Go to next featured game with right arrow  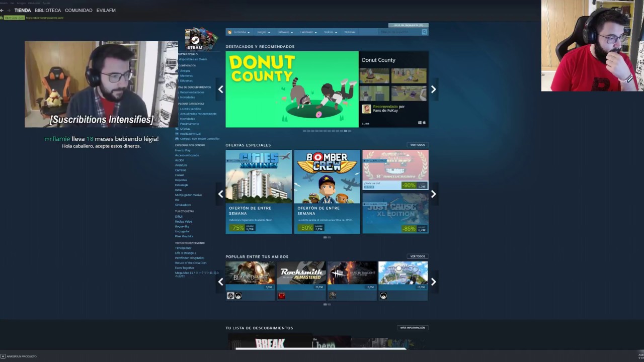(433, 89)
